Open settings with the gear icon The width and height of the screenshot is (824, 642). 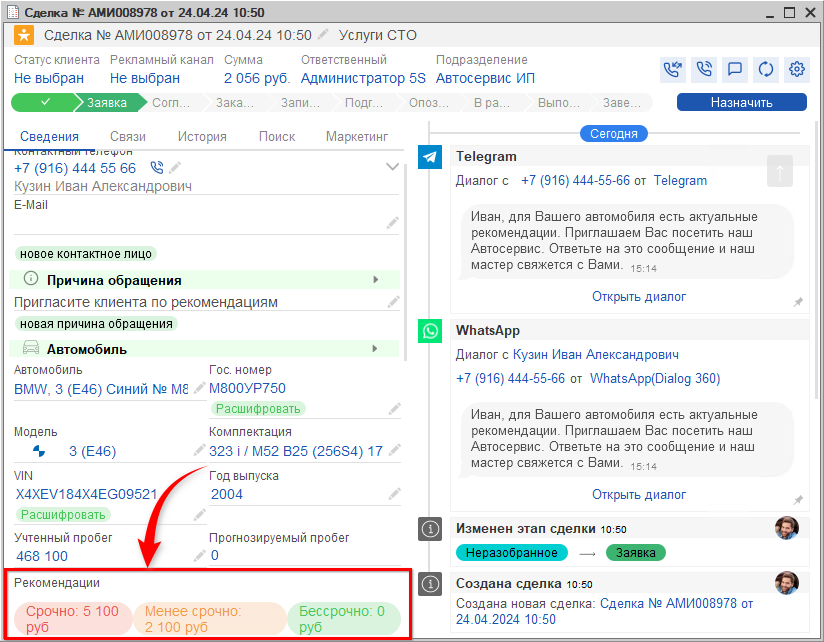point(797,69)
